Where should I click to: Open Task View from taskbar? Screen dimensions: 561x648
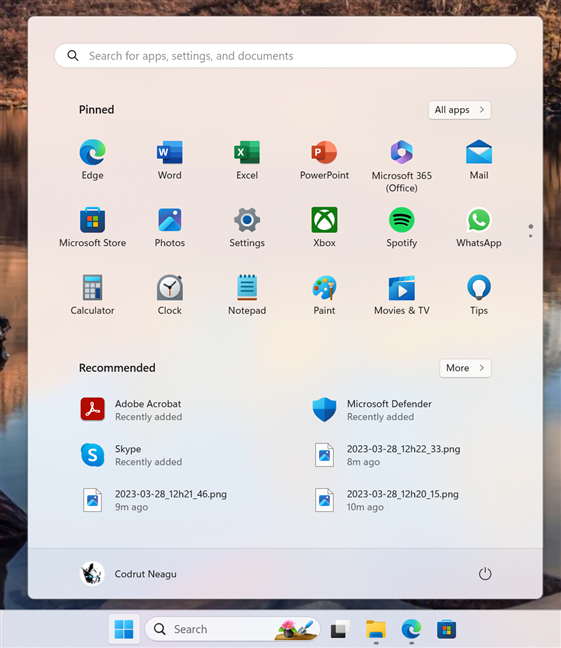click(340, 629)
